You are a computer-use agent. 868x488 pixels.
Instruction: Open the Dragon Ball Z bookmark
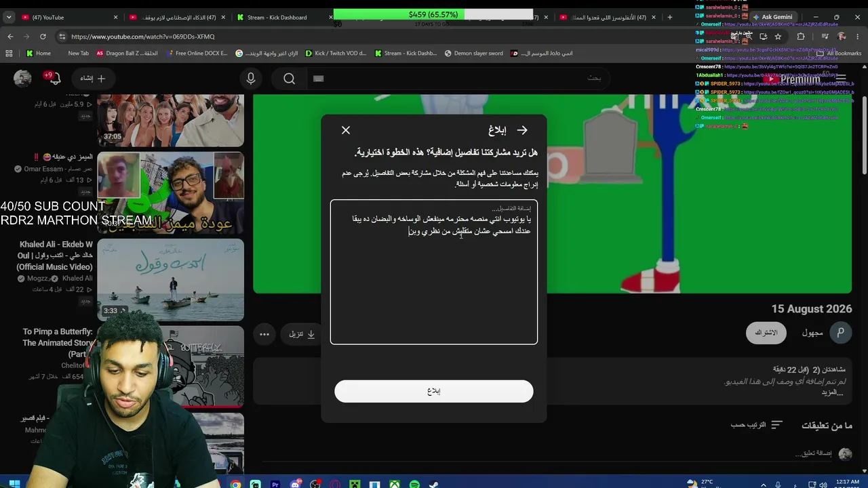(x=127, y=54)
